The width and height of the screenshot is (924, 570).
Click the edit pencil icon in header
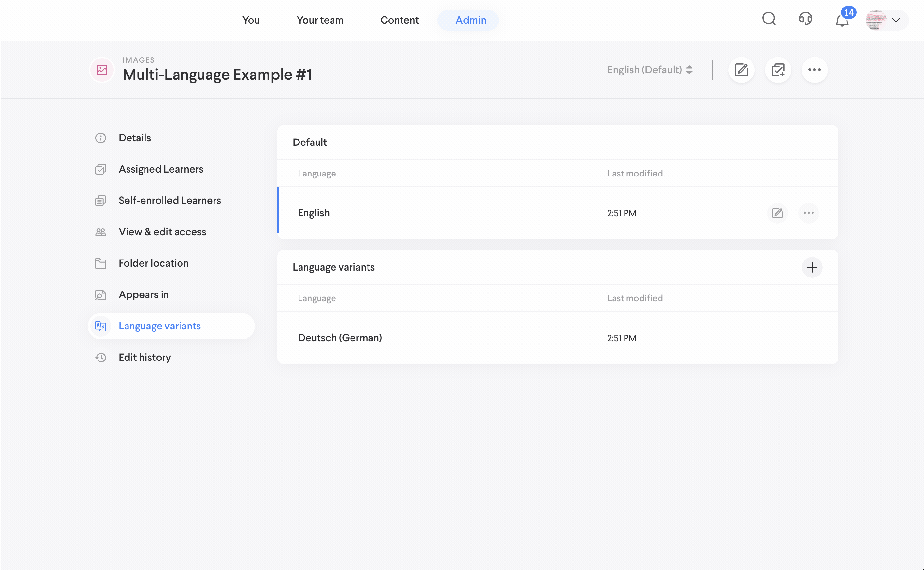point(741,70)
